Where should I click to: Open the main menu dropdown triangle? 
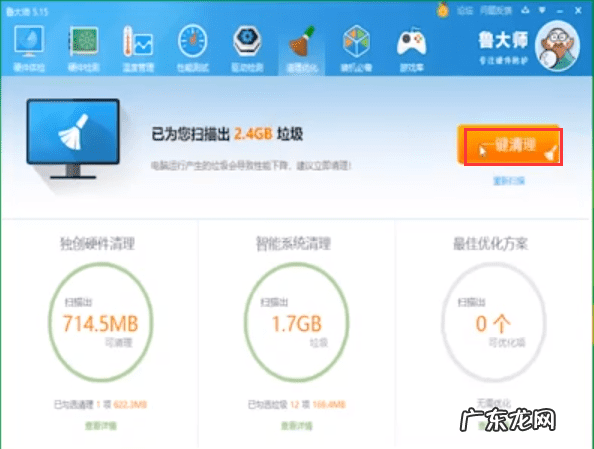pyautogui.click(x=542, y=10)
